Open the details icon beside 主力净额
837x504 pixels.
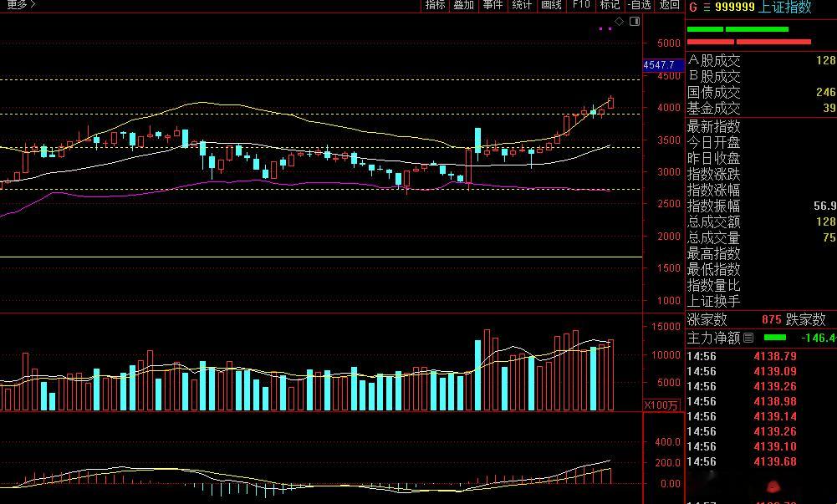tap(748, 338)
